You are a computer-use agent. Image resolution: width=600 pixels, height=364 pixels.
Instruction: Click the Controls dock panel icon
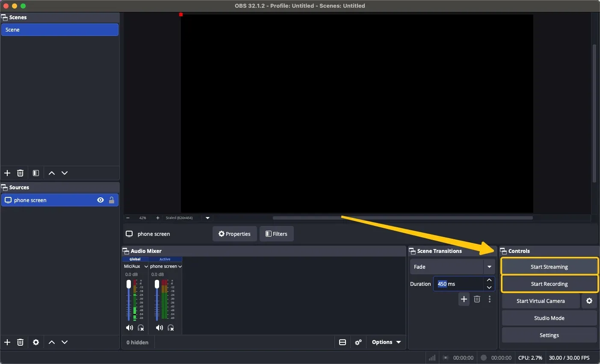(x=504, y=251)
